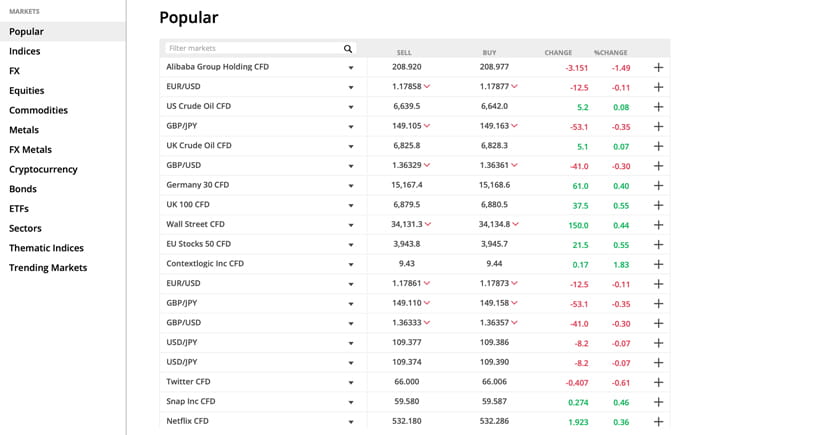
Task: Select Sectors in the sidebar
Action: pos(25,228)
